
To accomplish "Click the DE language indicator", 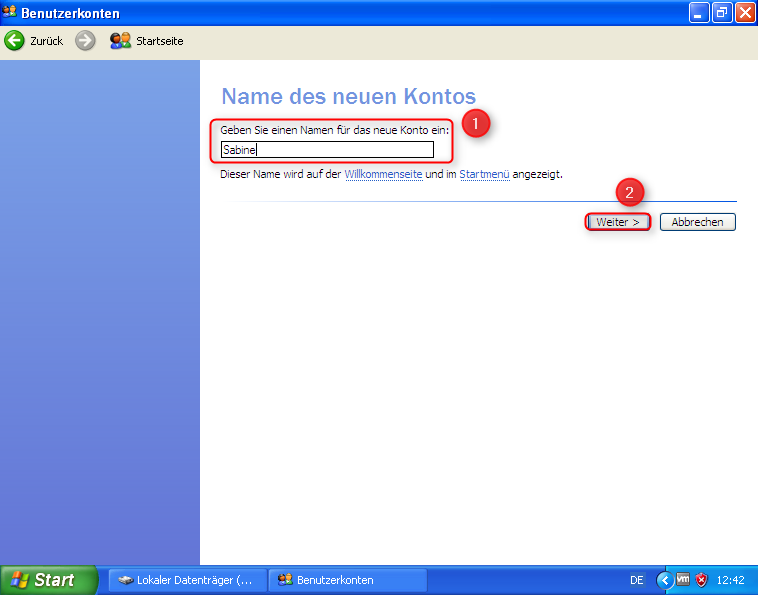I will coord(636,580).
